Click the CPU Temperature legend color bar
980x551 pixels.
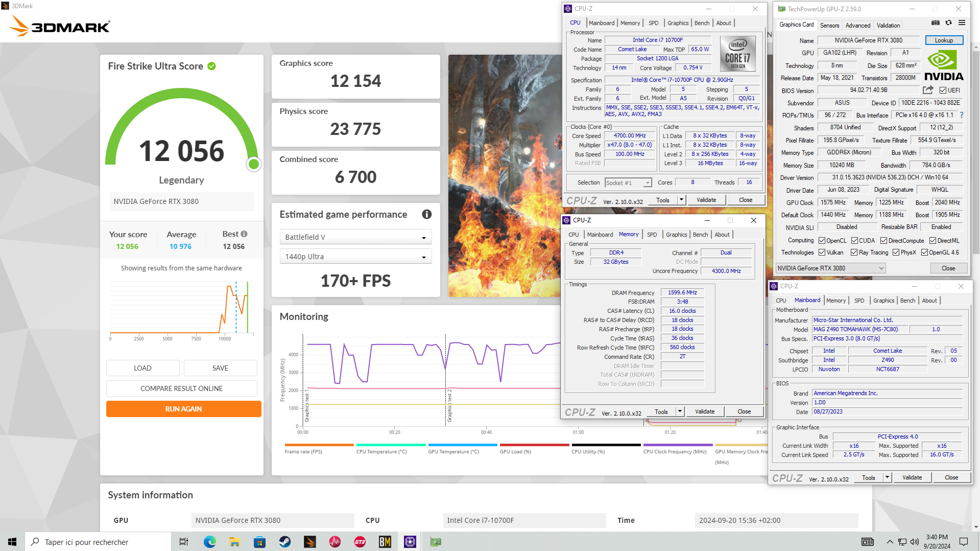pos(391,445)
